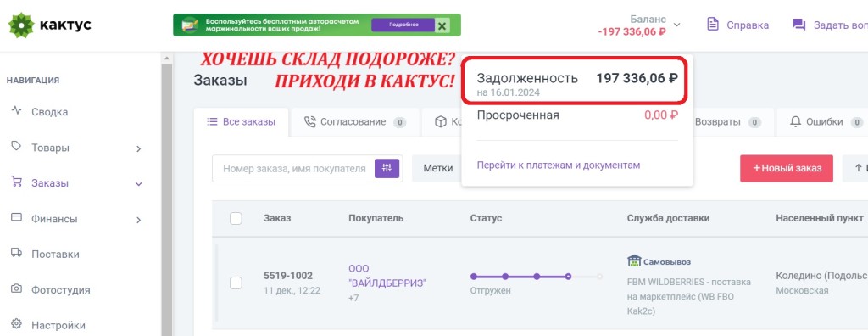Click the Справка document icon
Screen dimensions: 868x336
(x=713, y=25)
